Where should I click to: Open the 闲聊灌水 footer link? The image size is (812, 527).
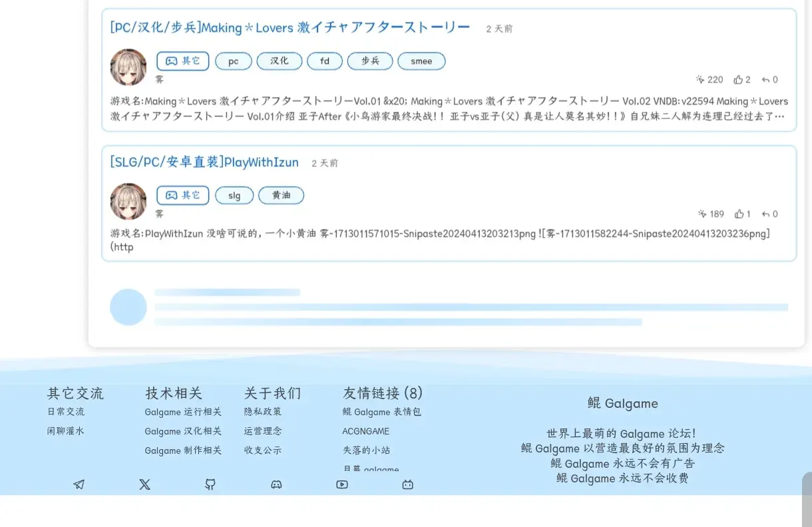point(66,431)
